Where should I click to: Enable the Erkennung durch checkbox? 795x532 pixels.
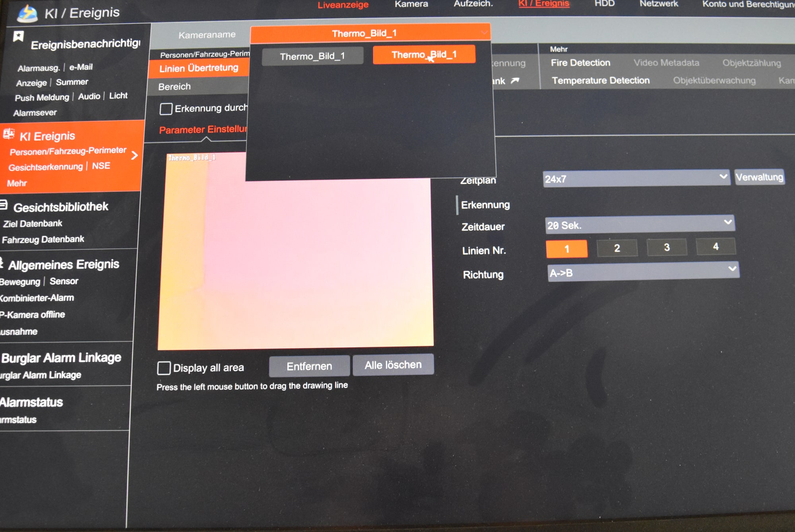tap(166, 109)
